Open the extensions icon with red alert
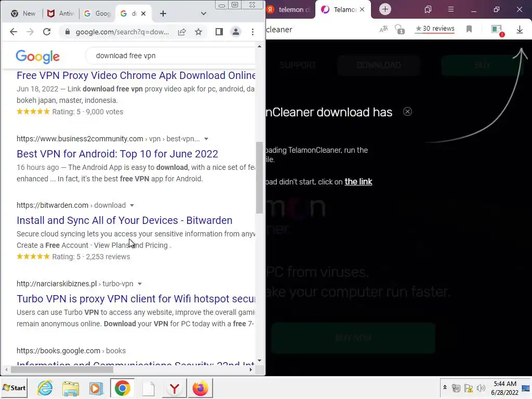The image size is (532, 399). [498, 30]
